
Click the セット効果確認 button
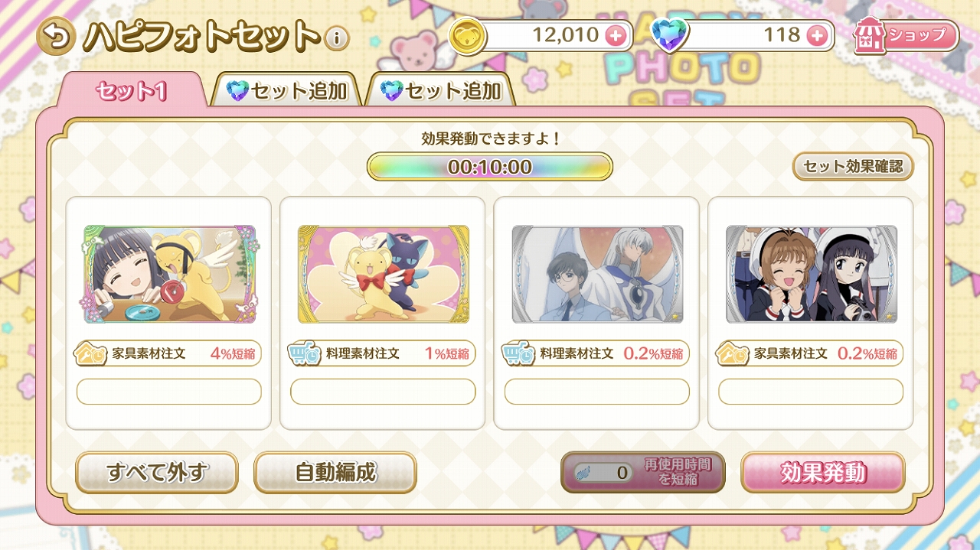click(x=853, y=167)
